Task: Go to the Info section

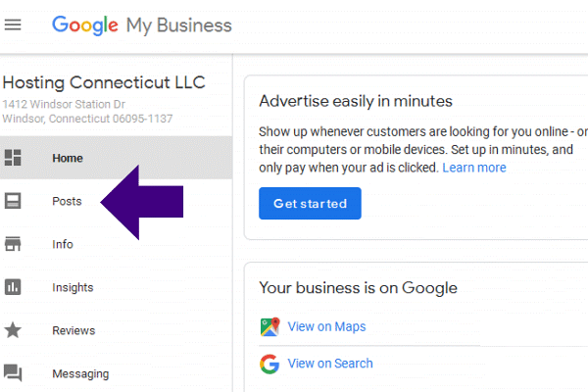Action: (63, 244)
